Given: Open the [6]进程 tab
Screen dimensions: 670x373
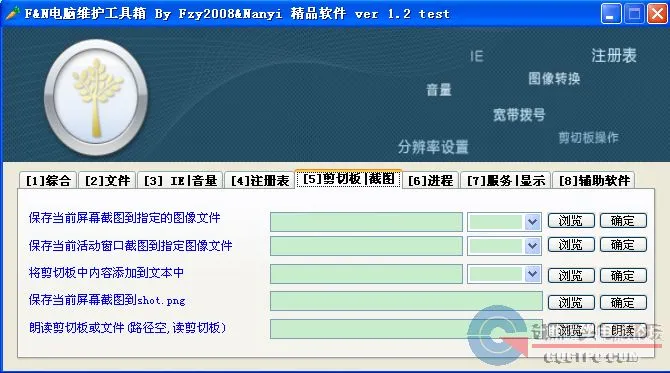Looking at the screenshot, I should [x=430, y=180].
